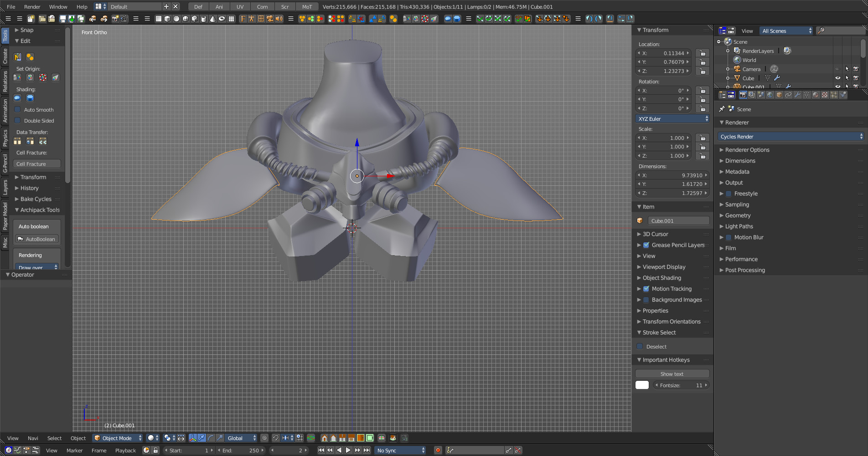Open the Cycles Render engine dropdown

click(x=791, y=136)
